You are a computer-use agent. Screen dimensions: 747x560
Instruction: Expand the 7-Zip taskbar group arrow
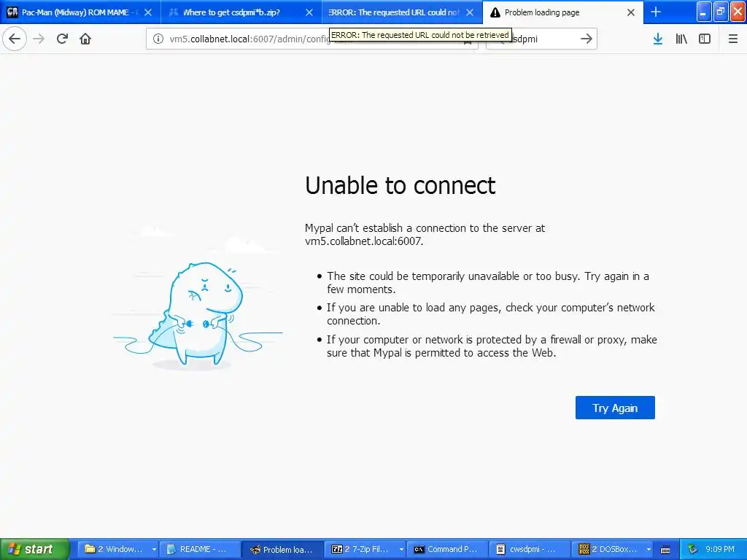pos(401,550)
